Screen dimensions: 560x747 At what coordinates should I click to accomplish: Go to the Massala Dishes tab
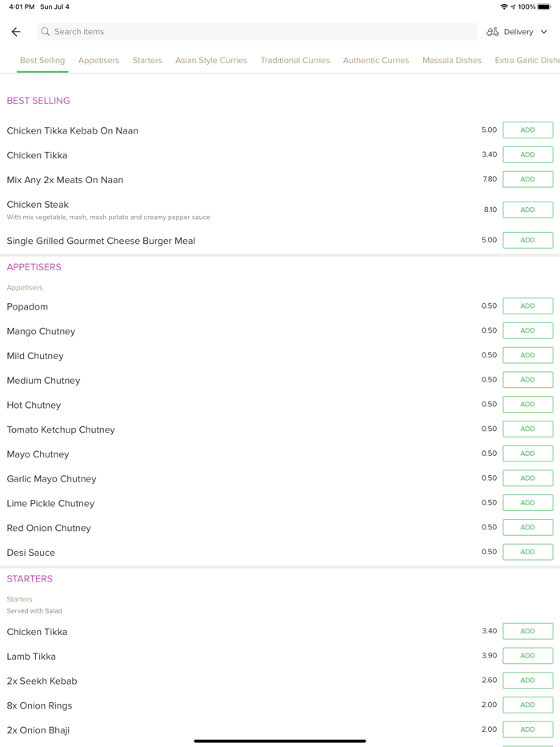[x=452, y=60]
